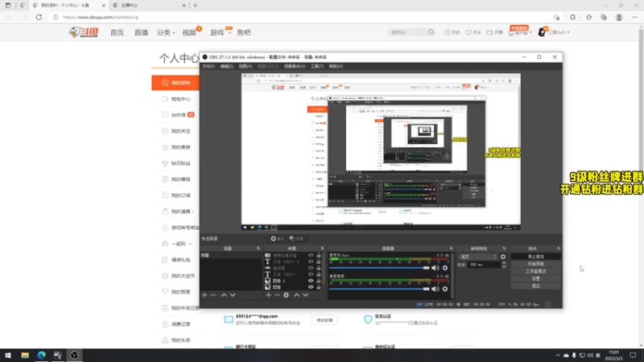Image resolution: width=644 pixels, height=362 pixels.
Task: Open the 视图(V) menu in OBS
Action: (x=246, y=66)
